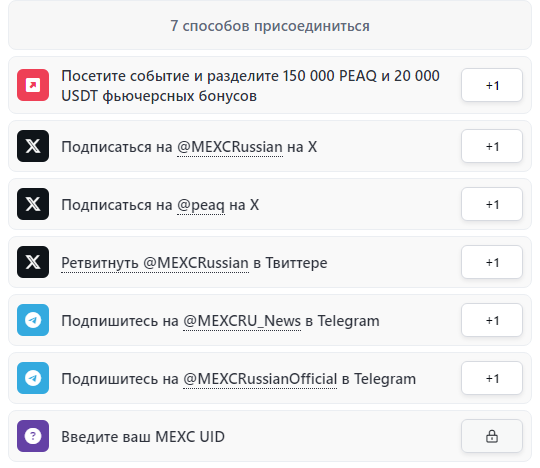The height and width of the screenshot is (468, 540).
Task: Click Telegram icon beside @MEXCRussianOfficial entry
Action: pos(33,378)
